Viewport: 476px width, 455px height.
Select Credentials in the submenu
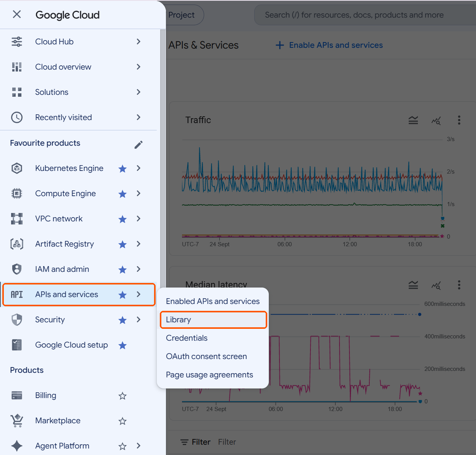[213, 338]
